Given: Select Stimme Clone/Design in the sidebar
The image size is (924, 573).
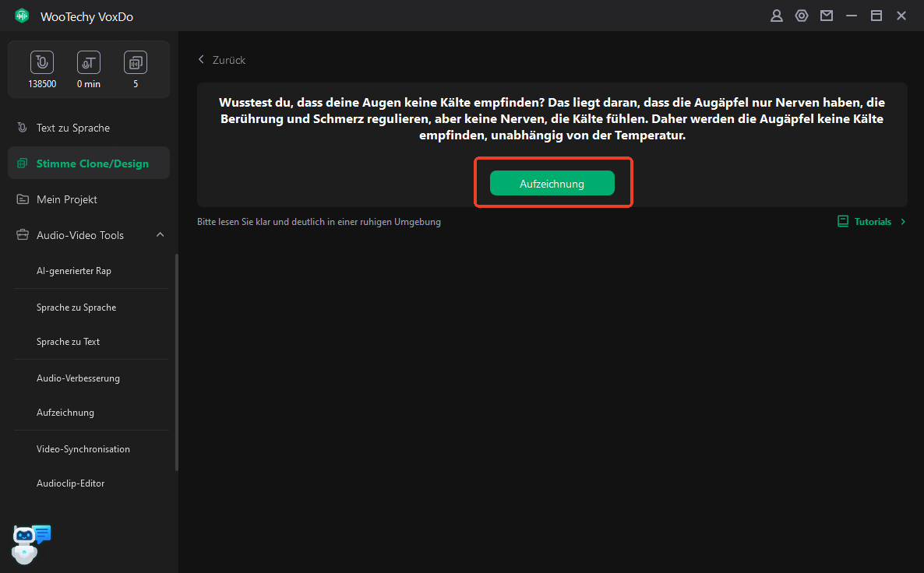Looking at the screenshot, I should tap(92, 163).
